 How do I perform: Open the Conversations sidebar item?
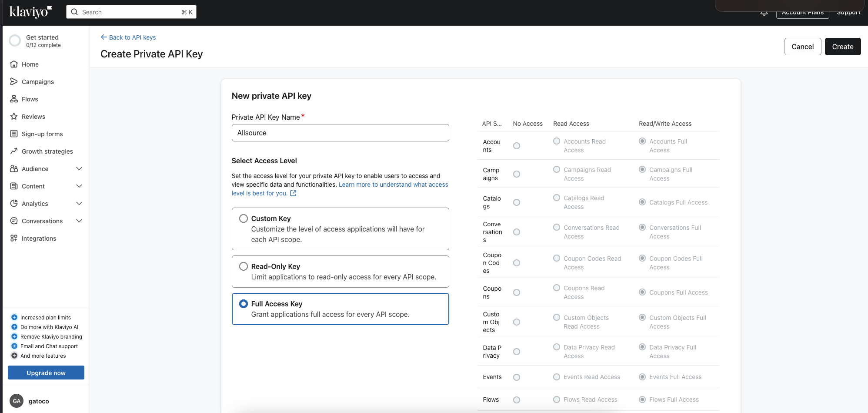tap(42, 221)
